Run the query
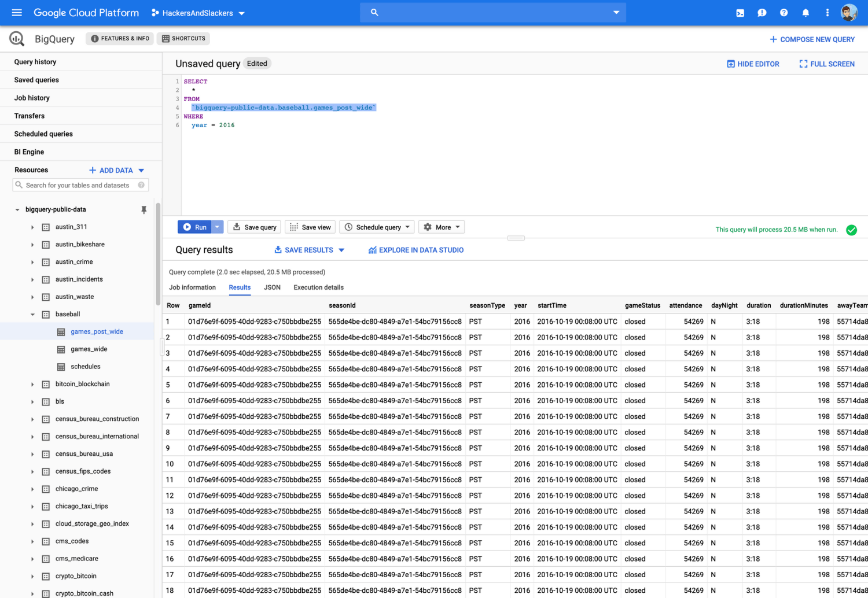 (194, 227)
